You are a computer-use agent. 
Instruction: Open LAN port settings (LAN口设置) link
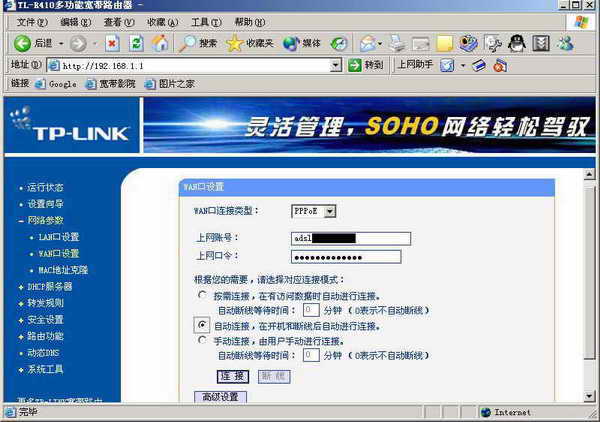[58, 237]
